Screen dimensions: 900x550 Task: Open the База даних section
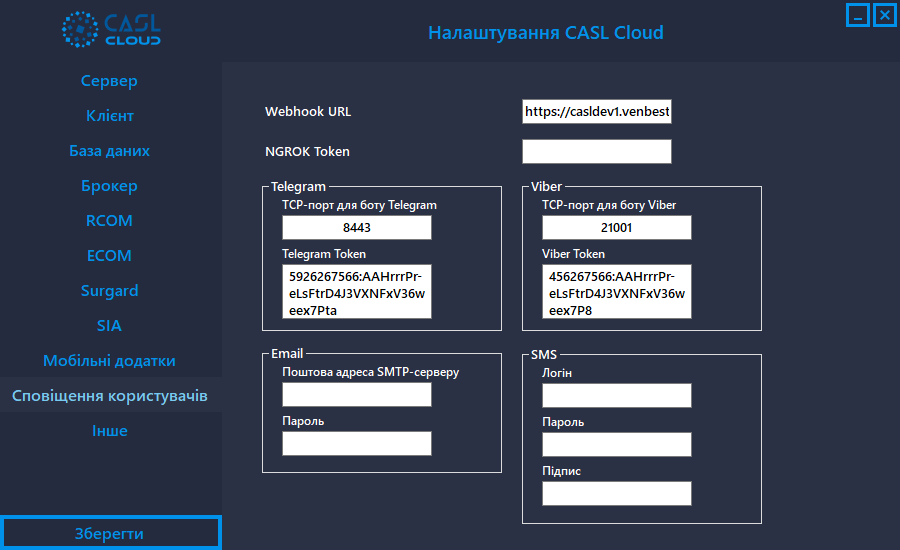(109, 150)
